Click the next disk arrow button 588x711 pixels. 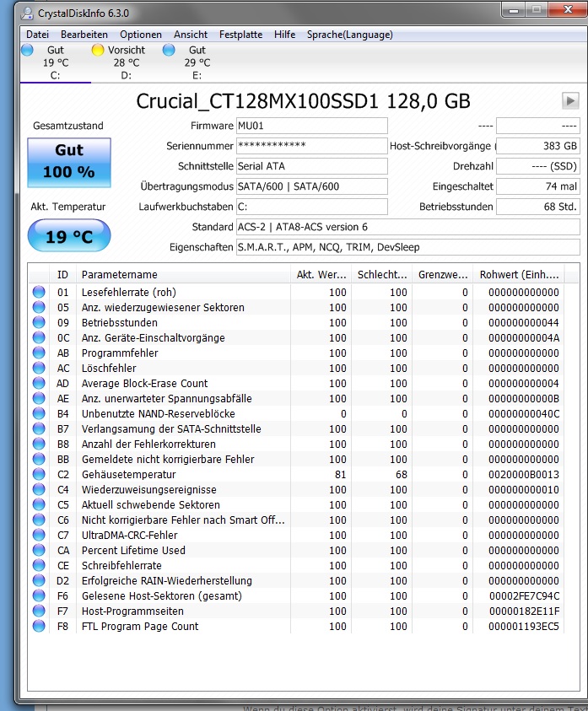point(570,100)
